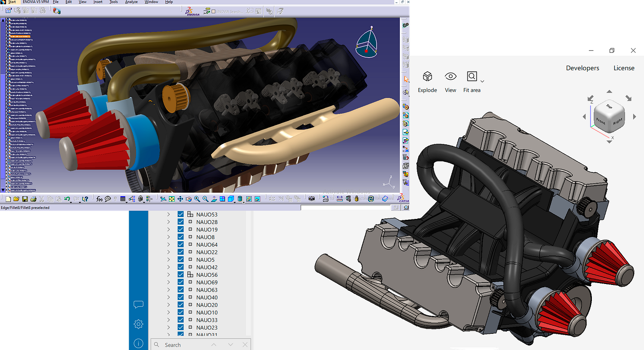Open the Tools menu in CATIA
644x350 pixels.
tap(113, 2)
